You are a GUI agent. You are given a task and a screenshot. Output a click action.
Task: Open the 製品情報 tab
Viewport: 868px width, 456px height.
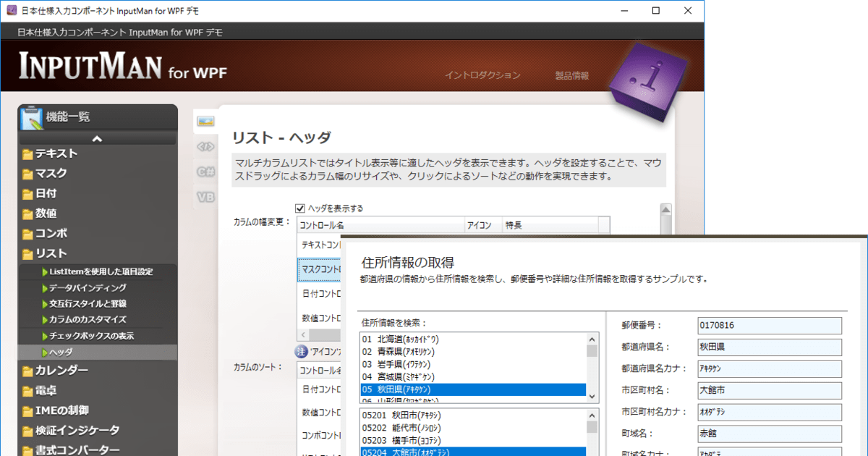572,75
